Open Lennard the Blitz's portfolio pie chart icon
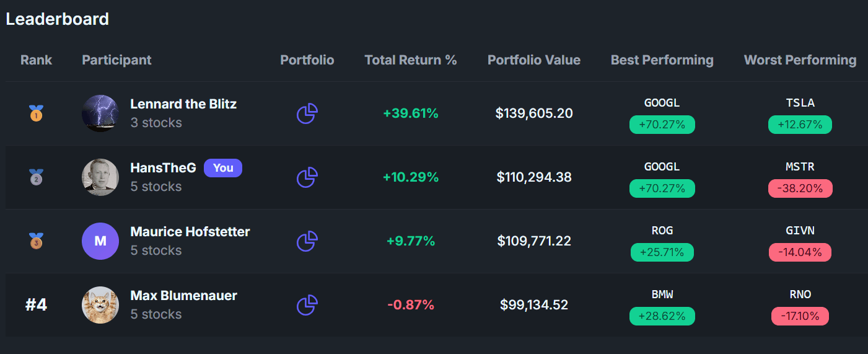 pos(307,113)
